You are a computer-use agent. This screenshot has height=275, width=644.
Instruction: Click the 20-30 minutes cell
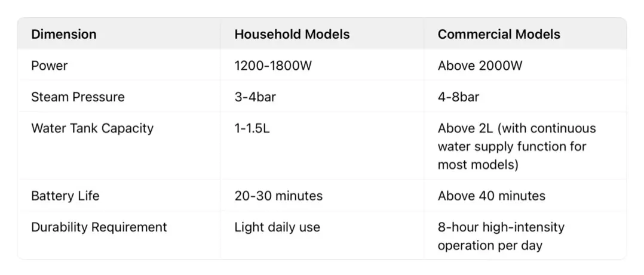[278, 196]
